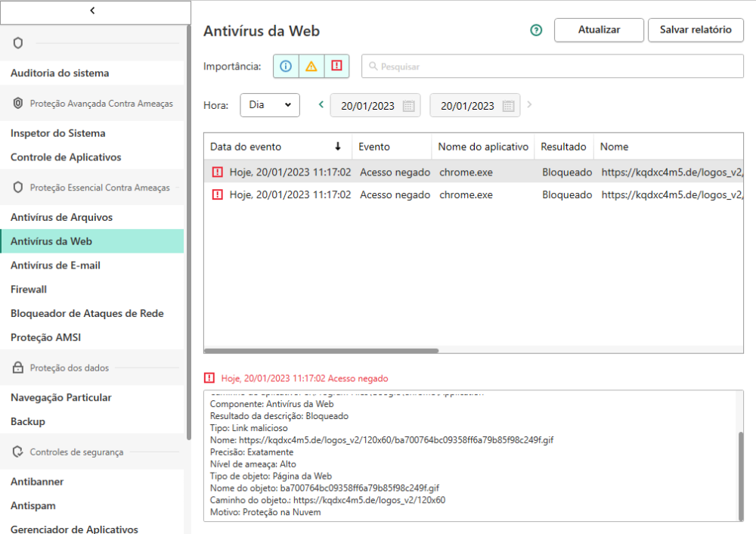Click sort arrow in Data do evento column
Viewport: 756px width, 534px height.
coord(337,146)
